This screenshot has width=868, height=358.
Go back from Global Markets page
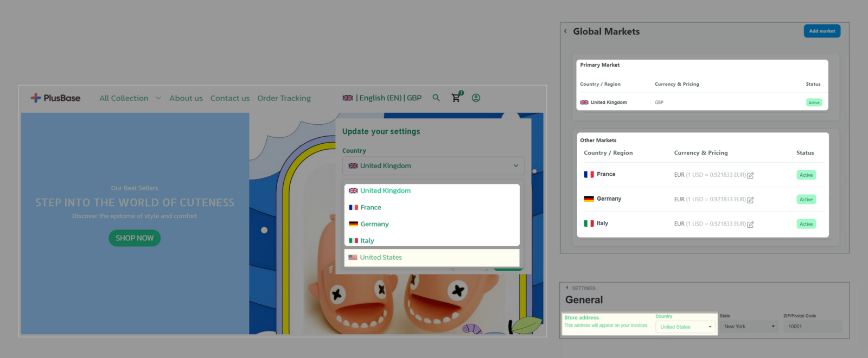pyautogui.click(x=565, y=31)
